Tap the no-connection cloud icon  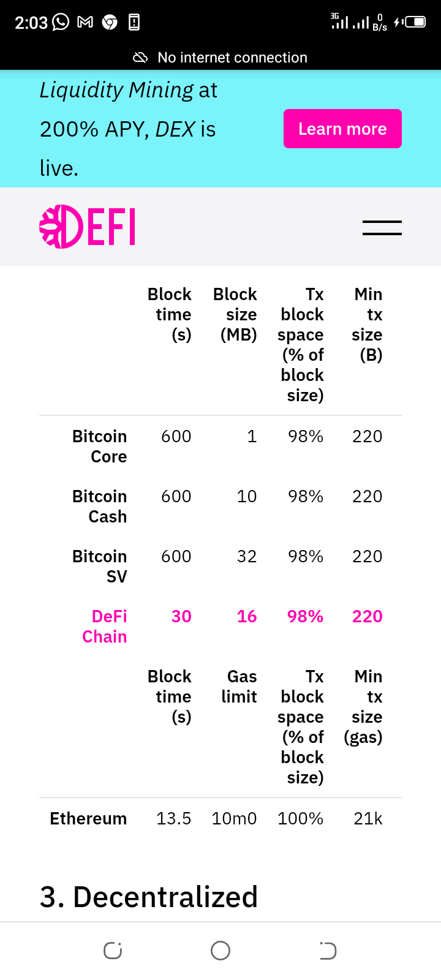140,58
